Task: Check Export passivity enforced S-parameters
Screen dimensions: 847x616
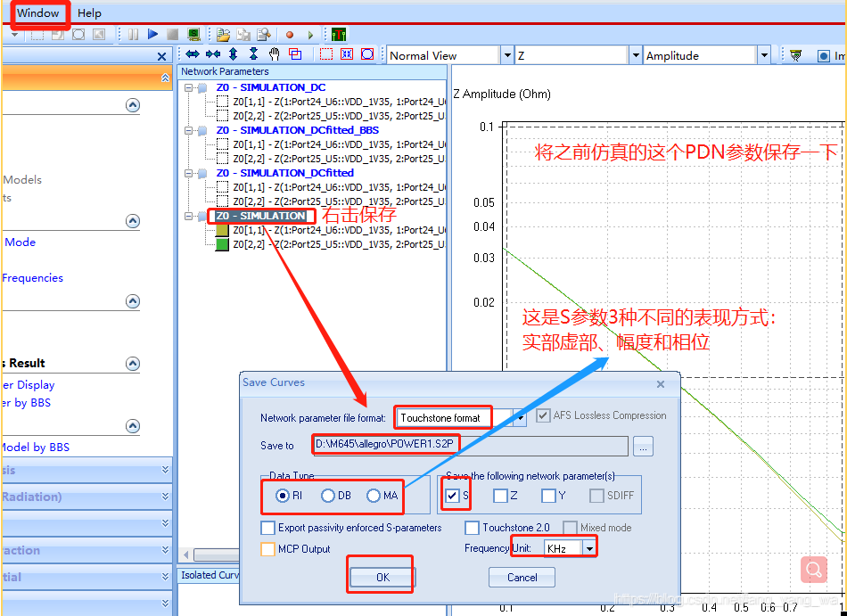Action: [268, 528]
